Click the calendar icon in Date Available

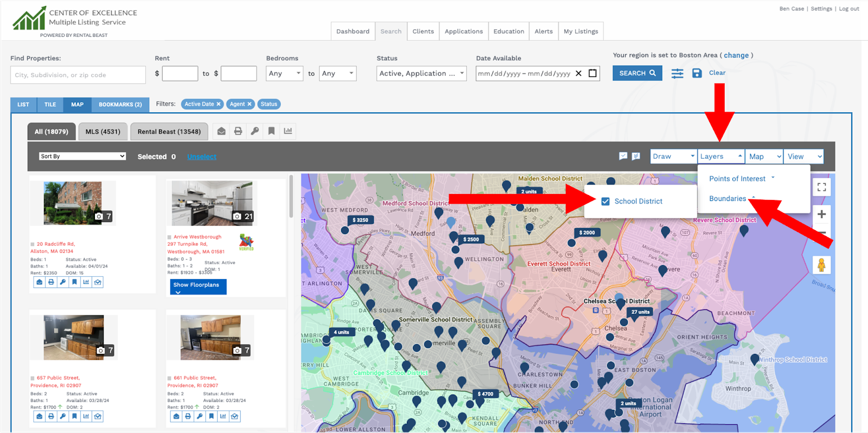[593, 73]
